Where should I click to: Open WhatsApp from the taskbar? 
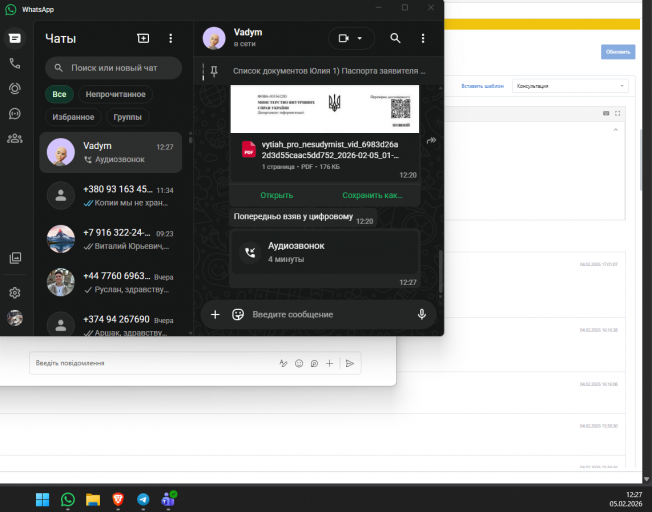tap(68, 499)
